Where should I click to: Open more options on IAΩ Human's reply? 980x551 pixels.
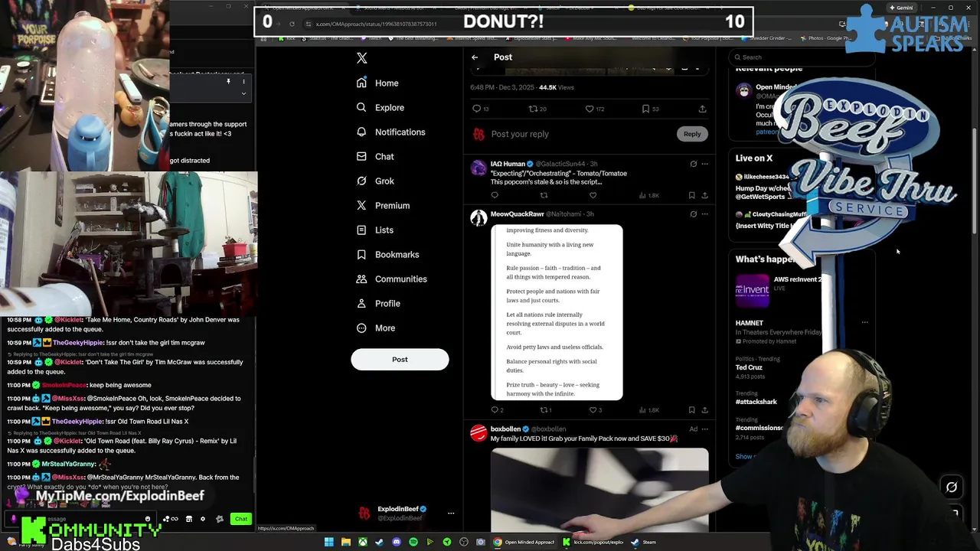tap(705, 164)
